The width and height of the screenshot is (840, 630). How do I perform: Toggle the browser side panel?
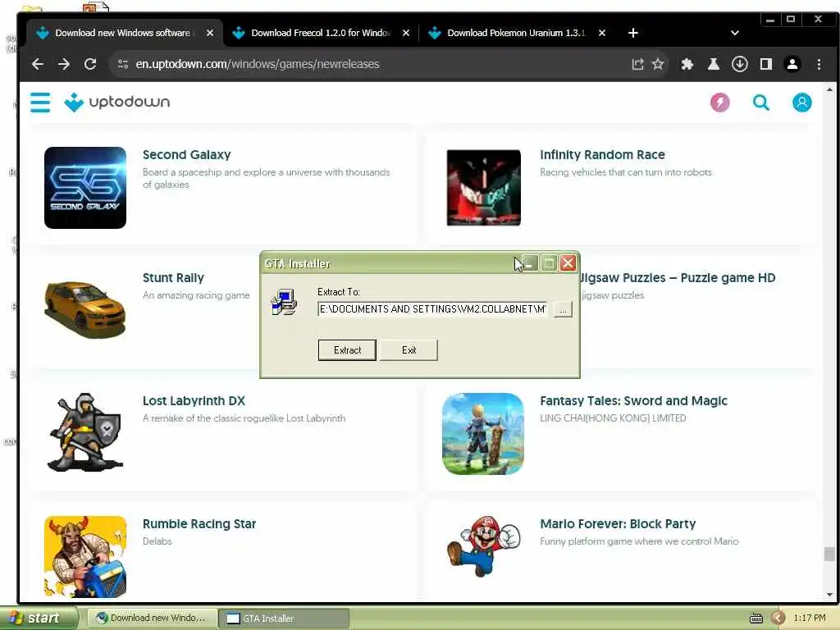tap(766, 64)
